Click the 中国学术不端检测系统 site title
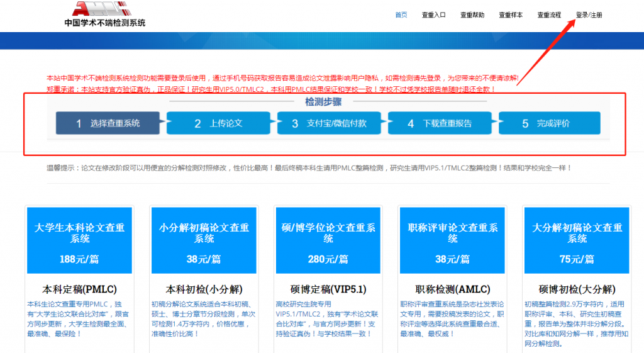 (x=105, y=23)
